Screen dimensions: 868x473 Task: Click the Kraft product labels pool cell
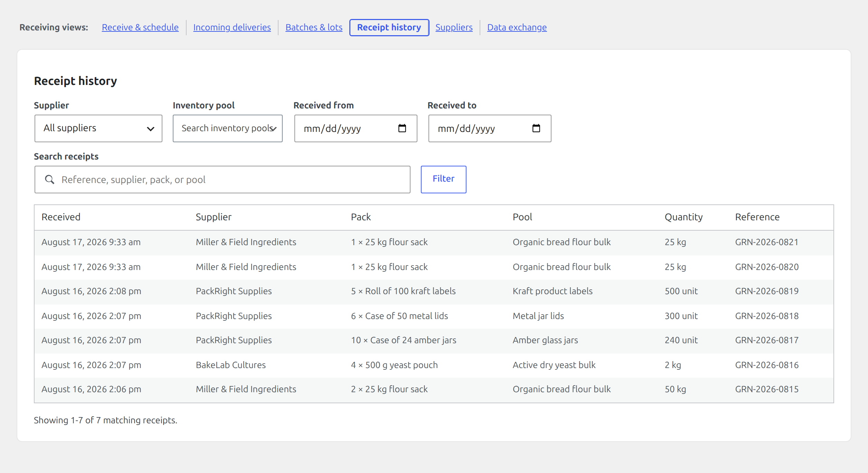553,291
